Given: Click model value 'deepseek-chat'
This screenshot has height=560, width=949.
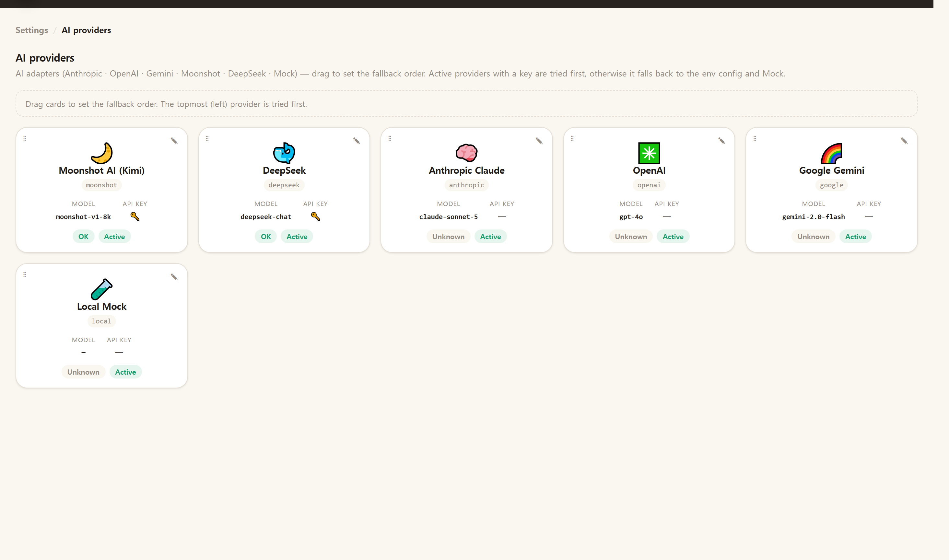Looking at the screenshot, I should click(x=266, y=217).
